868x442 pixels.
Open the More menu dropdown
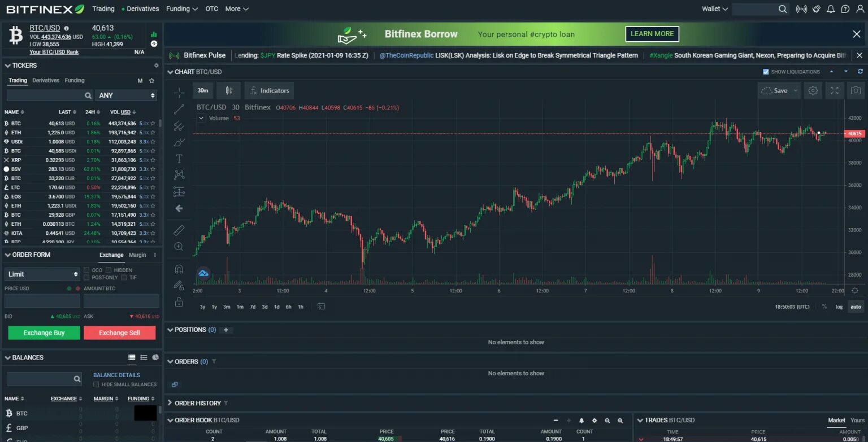point(237,8)
